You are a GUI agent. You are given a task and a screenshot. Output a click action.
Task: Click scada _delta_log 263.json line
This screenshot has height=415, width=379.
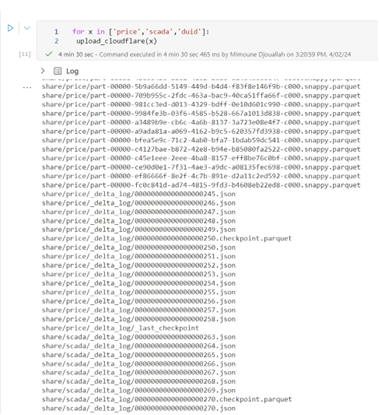coord(139,337)
